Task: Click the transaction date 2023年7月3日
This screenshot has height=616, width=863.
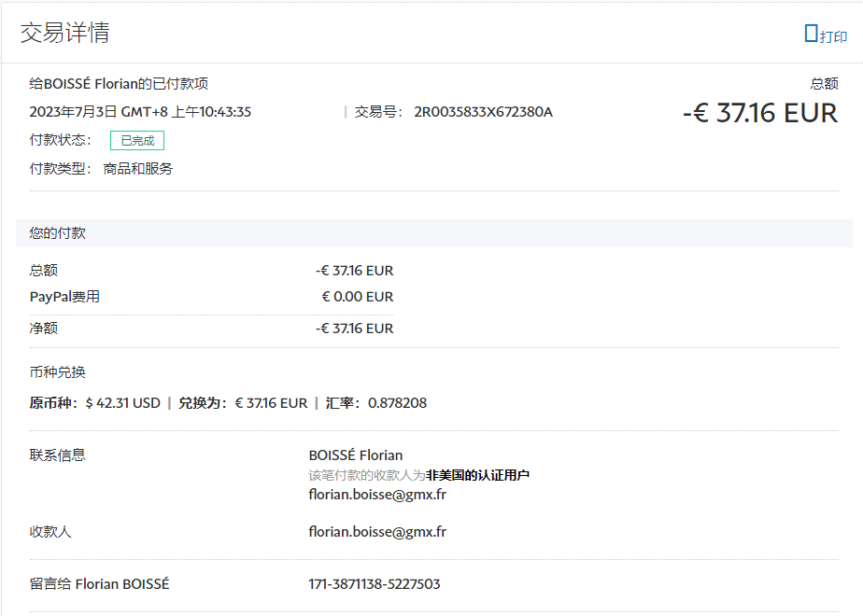Action: (x=73, y=112)
